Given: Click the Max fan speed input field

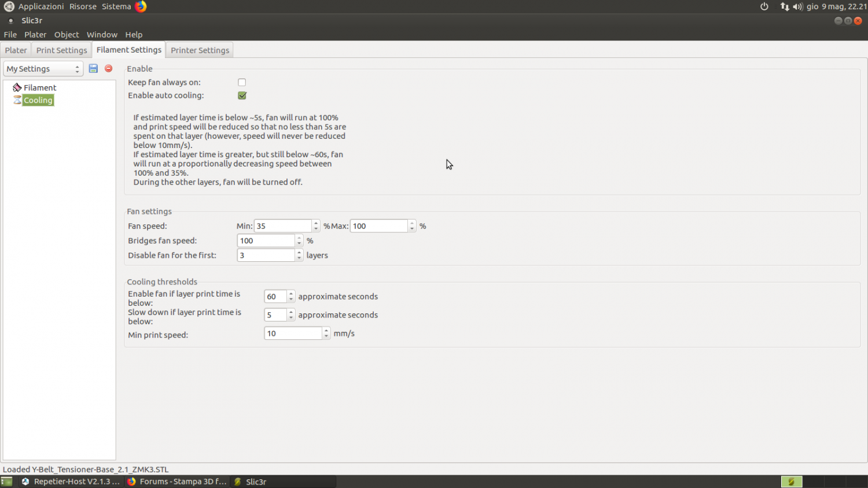Looking at the screenshot, I should tap(379, 226).
